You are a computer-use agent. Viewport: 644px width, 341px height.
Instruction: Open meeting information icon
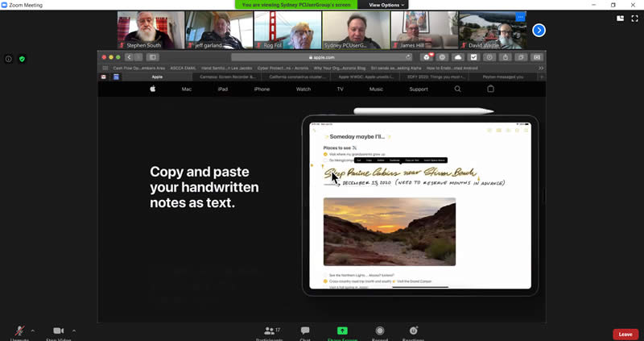(8, 59)
